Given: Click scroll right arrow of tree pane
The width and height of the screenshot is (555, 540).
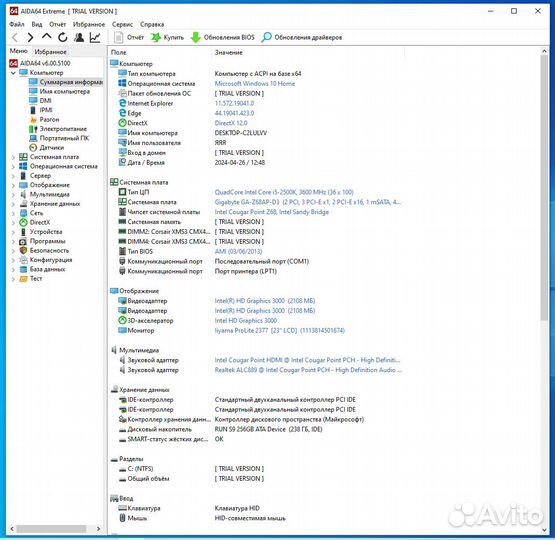Looking at the screenshot, I should point(98,529).
